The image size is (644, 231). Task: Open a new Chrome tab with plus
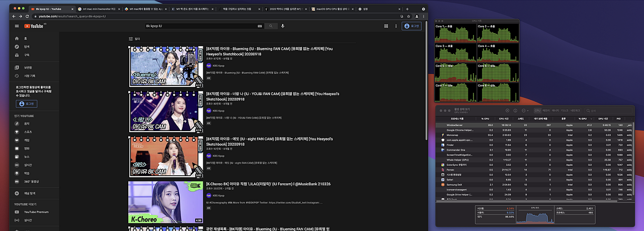coord(408,9)
